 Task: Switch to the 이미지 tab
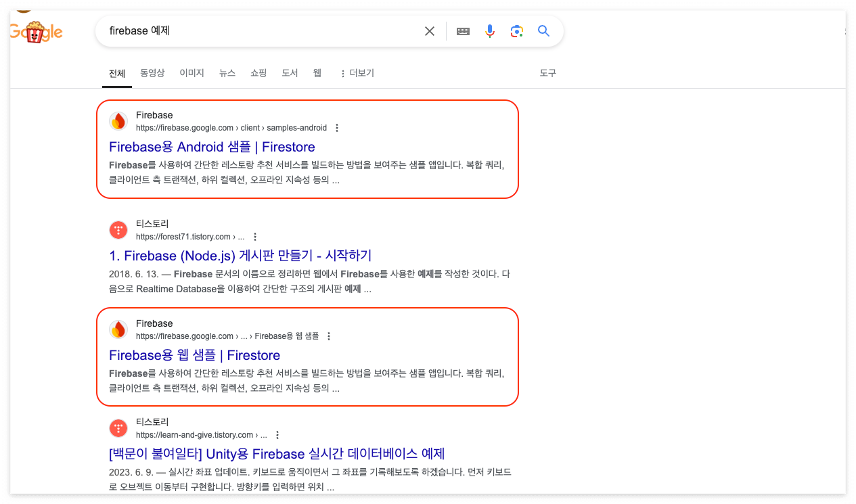[x=192, y=72]
